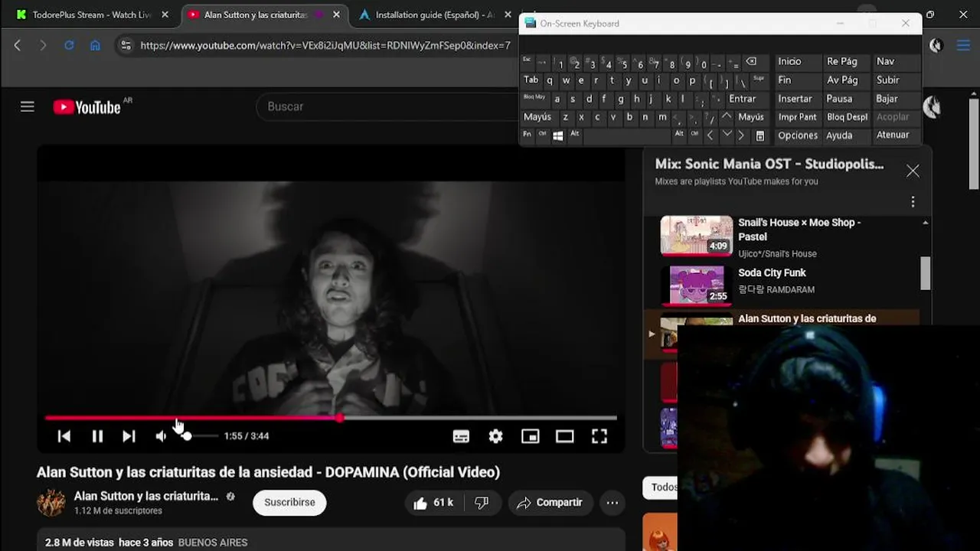Click the Mix playlist scrollbar thumb
980x551 pixels.
coord(926,273)
